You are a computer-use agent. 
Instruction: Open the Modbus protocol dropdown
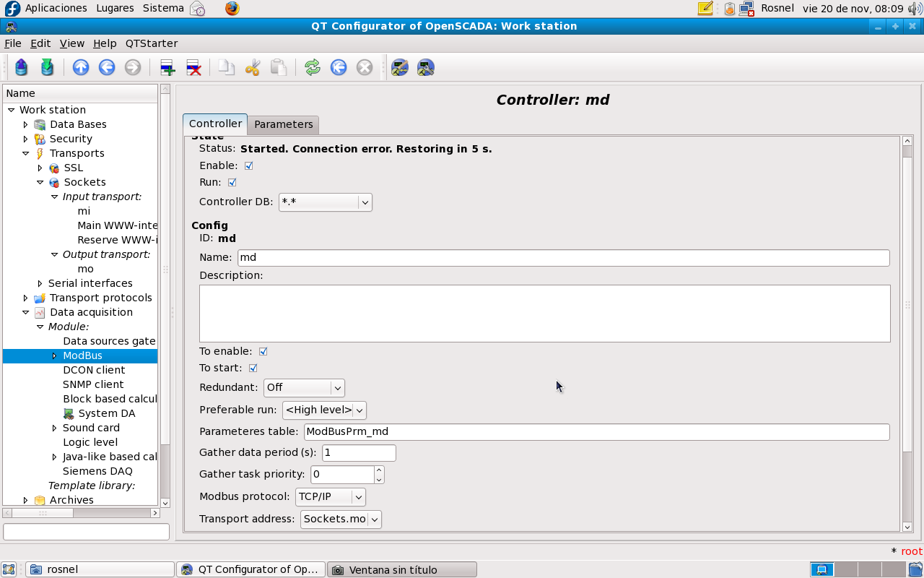coord(330,497)
